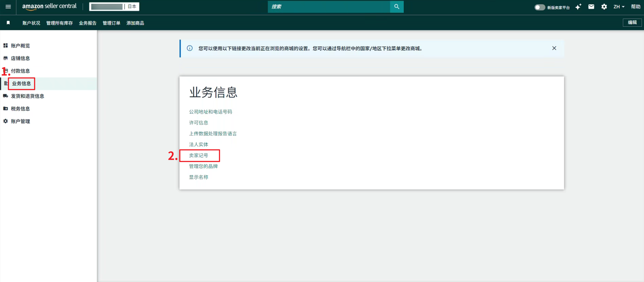Open the 卖家记号 link
Screen dimensions: 644x282
198,155
